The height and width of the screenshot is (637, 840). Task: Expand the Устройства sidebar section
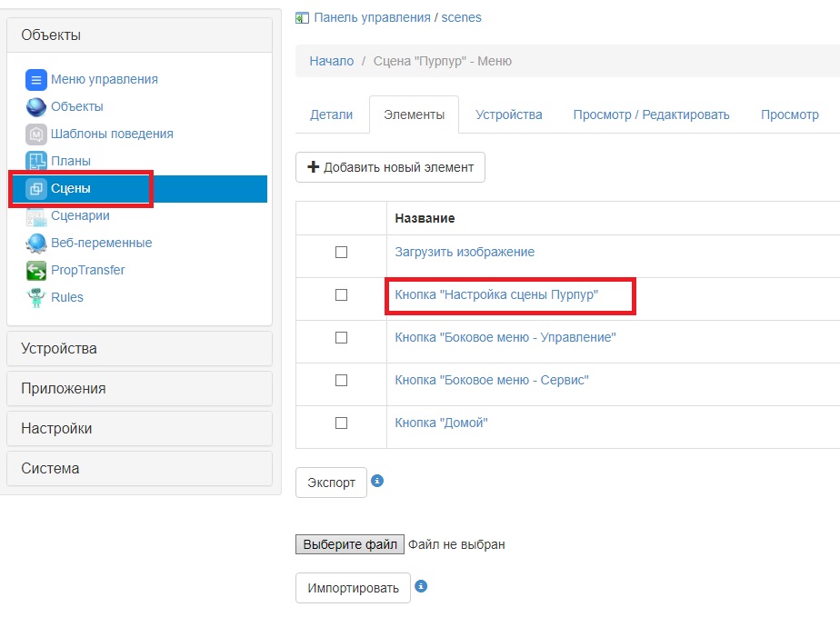point(139,348)
